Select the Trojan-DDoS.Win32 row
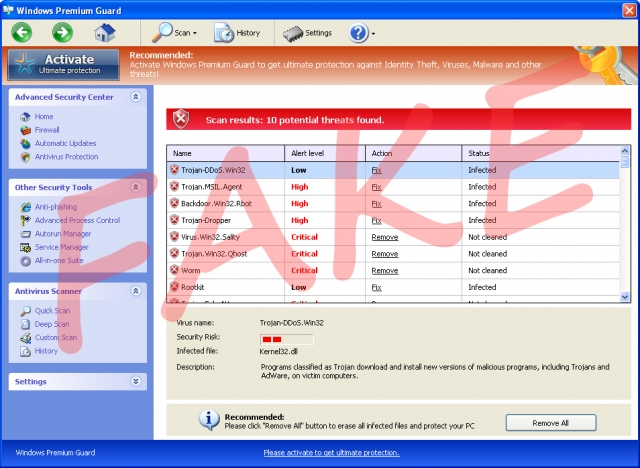This screenshot has width=640, height=468. click(x=393, y=170)
